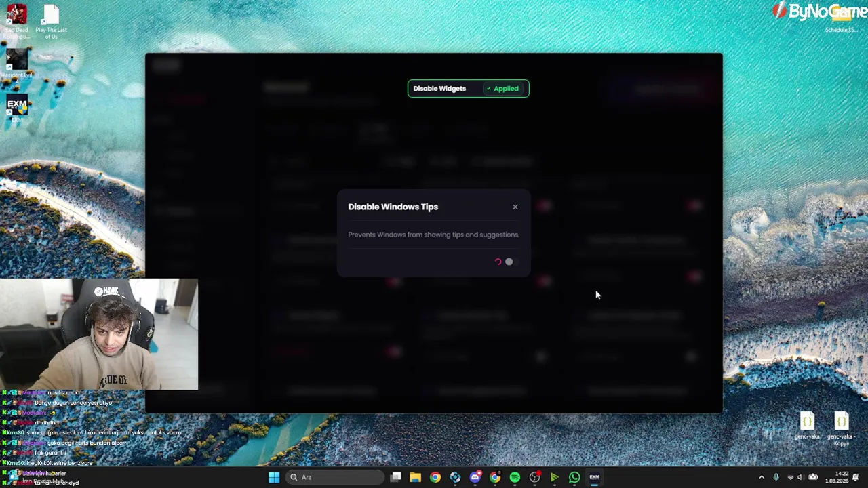868x488 pixels.
Task: Click the 'Prevents Windows from showing tips' description
Action: [433, 235]
